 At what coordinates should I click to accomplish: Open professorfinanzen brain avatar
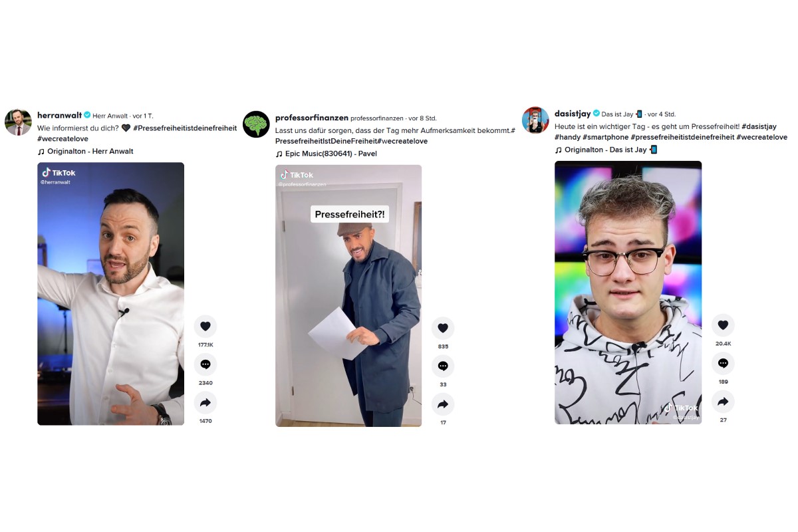point(256,124)
